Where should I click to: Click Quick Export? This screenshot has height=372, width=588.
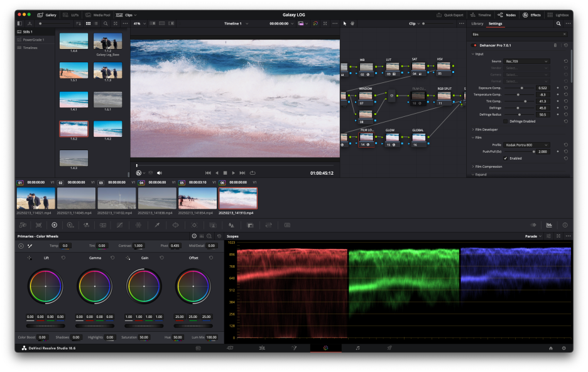tap(450, 15)
